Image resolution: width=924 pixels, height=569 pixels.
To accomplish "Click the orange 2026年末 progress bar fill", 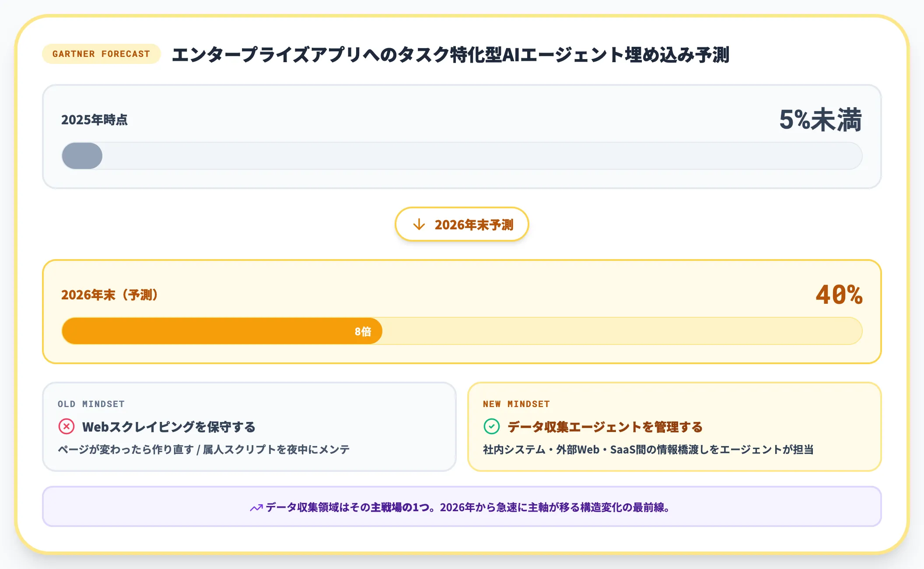I will click(222, 331).
